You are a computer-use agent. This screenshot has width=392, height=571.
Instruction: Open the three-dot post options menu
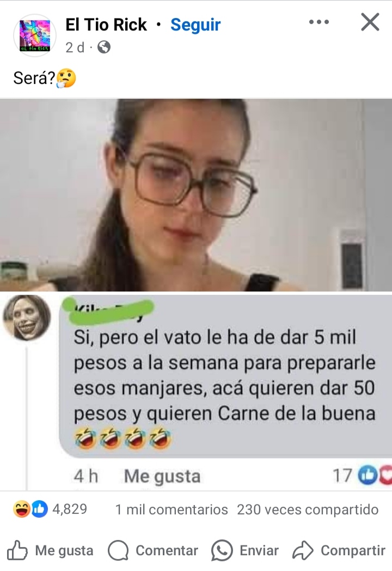(319, 22)
